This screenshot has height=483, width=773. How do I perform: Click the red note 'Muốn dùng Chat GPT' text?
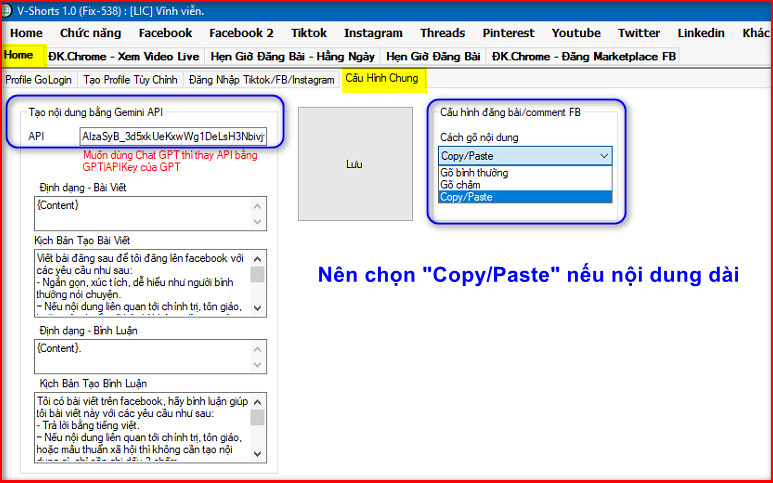pyautogui.click(x=170, y=161)
